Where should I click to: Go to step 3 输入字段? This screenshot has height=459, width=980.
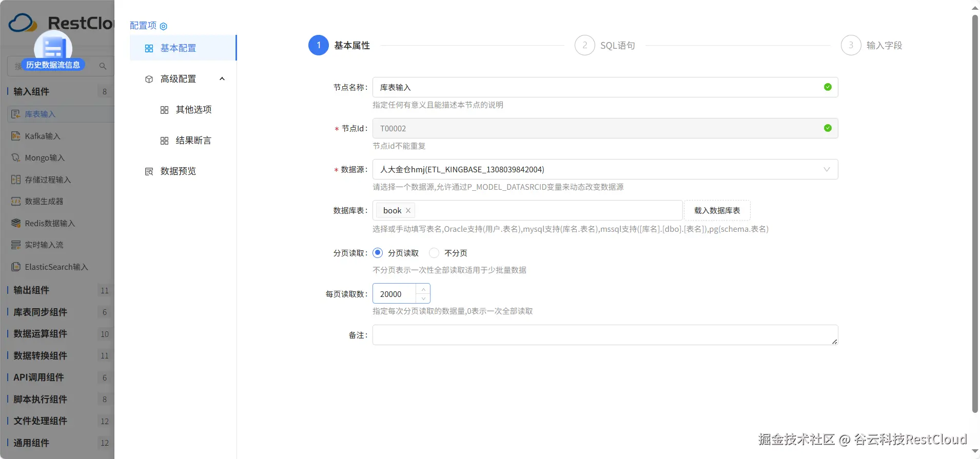(x=871, y=45)
